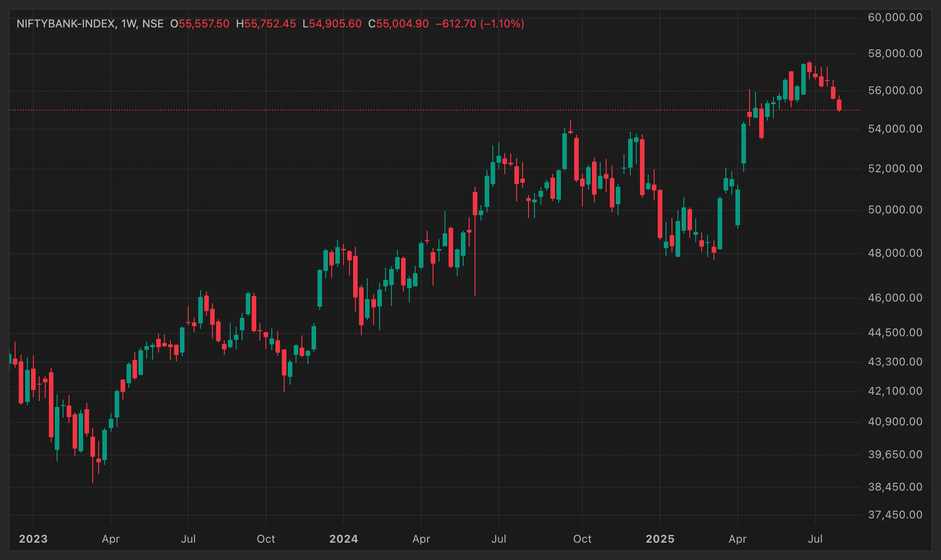Click the 2025 label on time axis

[x=660, y=539]
